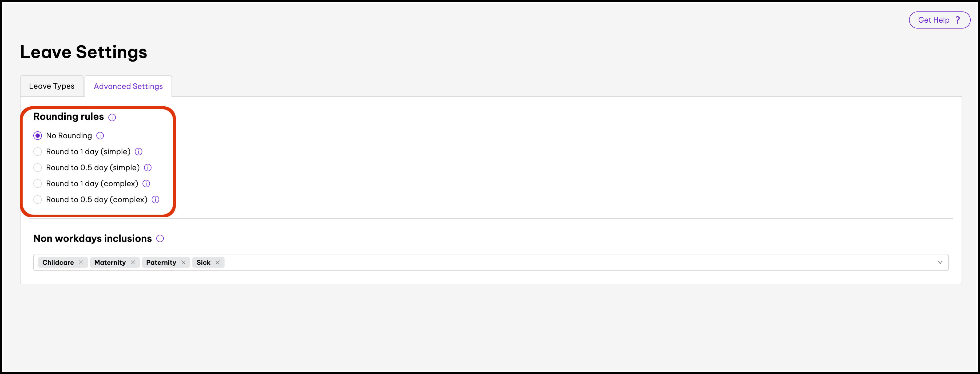Screen dimensions: 980x374
Task: Open the Advanced Settings tab
Action: [x=128, y=86]
